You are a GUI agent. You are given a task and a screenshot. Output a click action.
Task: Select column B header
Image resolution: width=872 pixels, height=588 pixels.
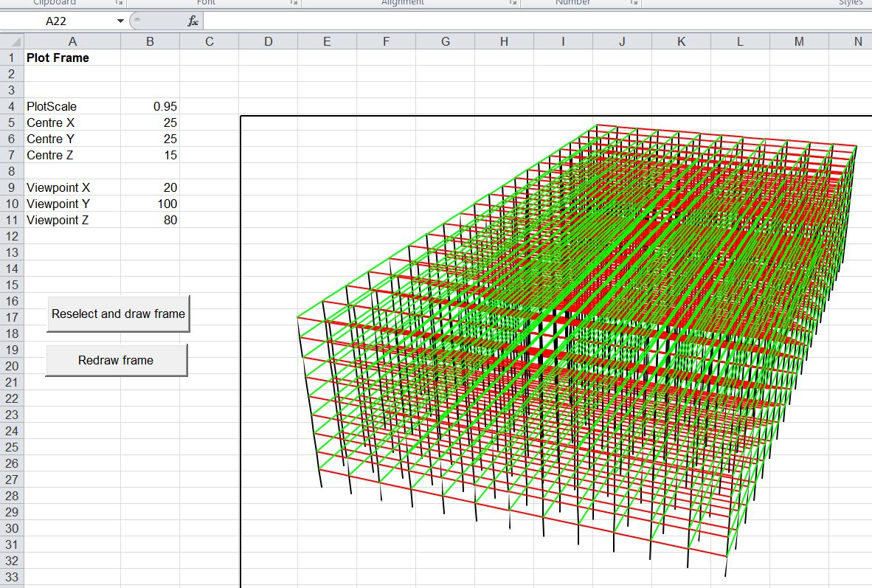(x=150, y=42)
